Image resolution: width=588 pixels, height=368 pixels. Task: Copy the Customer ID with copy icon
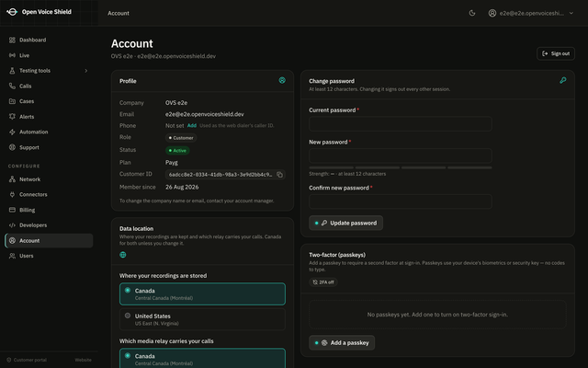[279, 175]
